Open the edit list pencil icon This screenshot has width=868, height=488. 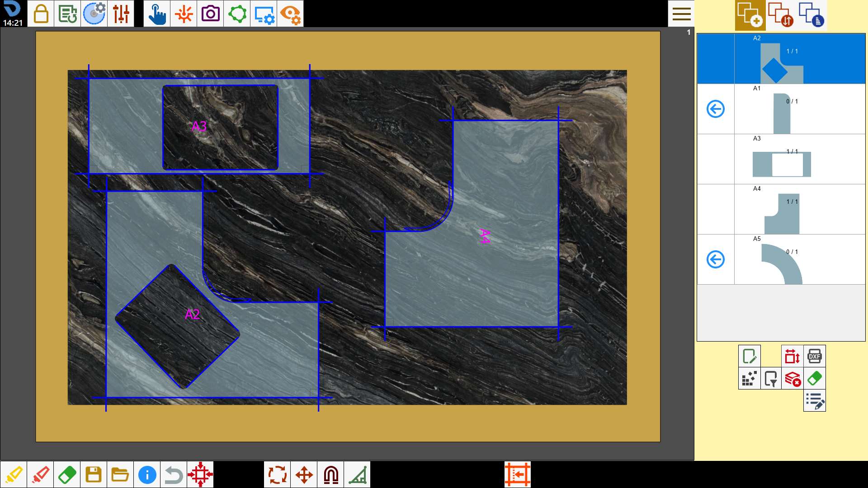[x=815, y=400]
